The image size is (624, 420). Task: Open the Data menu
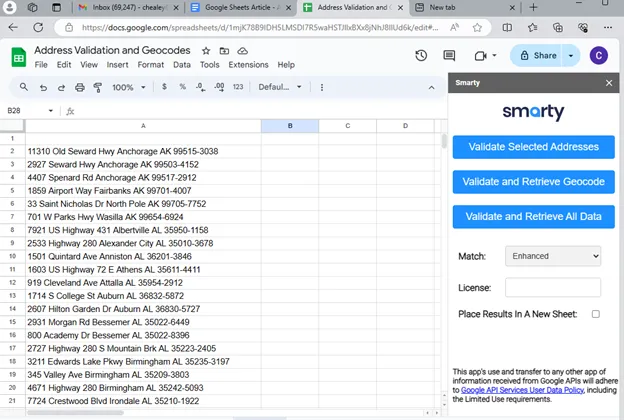tap(181, 65)
